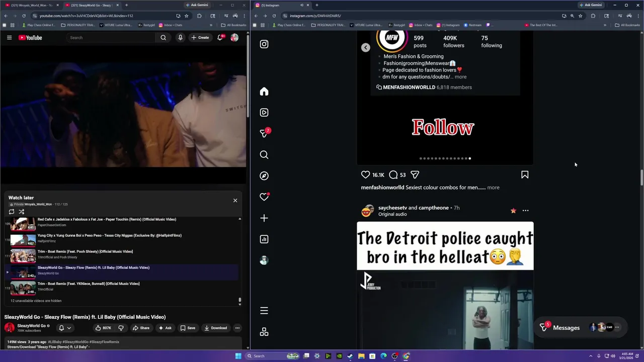Open the saycheesetv profile link
The height and width of the screenshot is (362, 644).
tap(392, 208)
